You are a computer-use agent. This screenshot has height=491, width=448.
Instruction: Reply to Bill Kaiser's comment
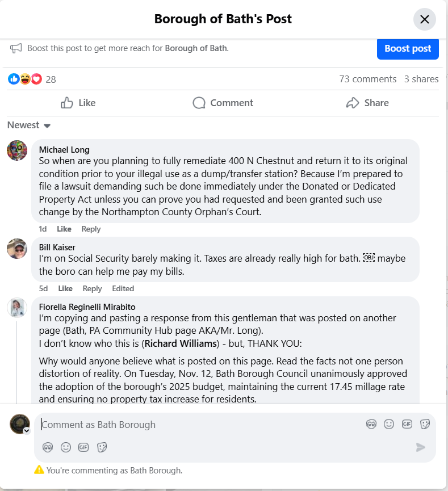point(92,288)
